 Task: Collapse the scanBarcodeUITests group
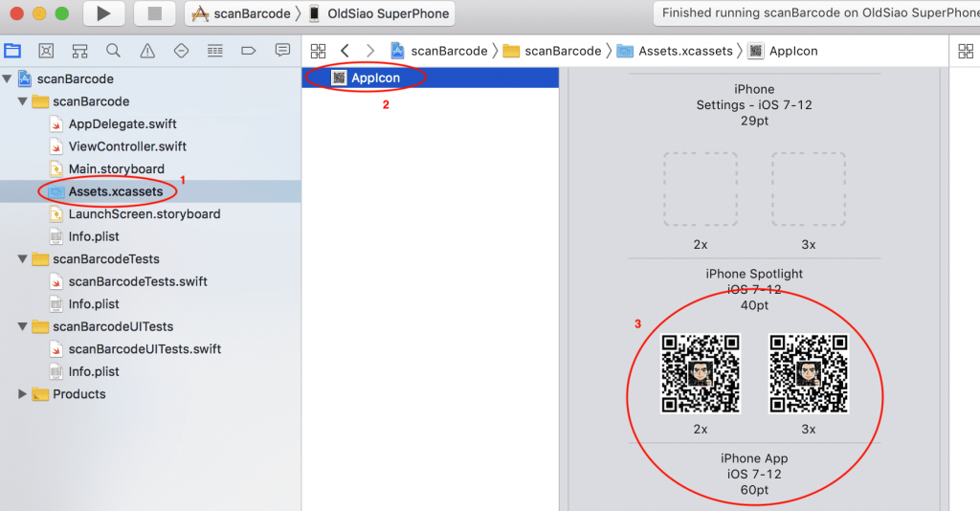[23, 326]
